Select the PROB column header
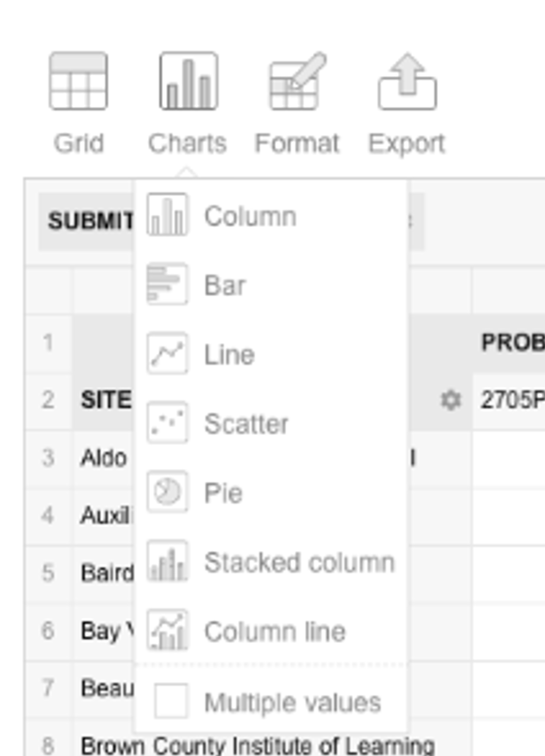Viewport: 545px width, 756px height. pyautogui.click(x=508, y=343)
